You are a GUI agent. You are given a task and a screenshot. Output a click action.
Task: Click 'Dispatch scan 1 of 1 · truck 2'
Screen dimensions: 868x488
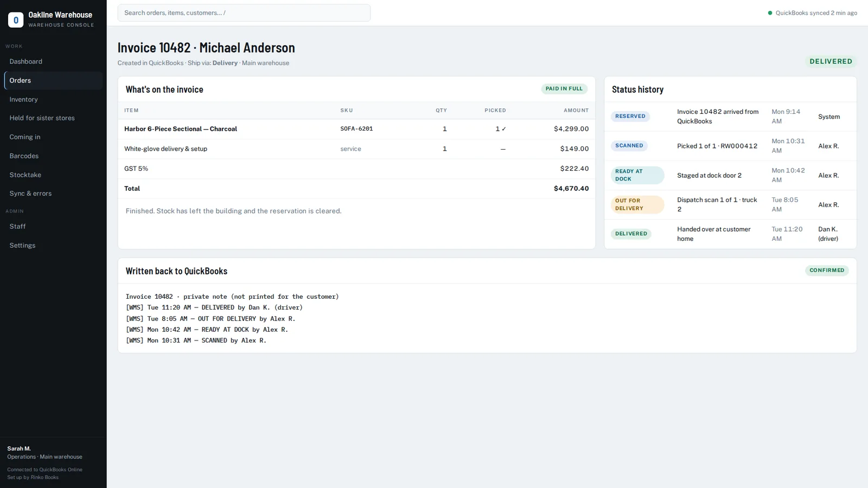point(717,204)
